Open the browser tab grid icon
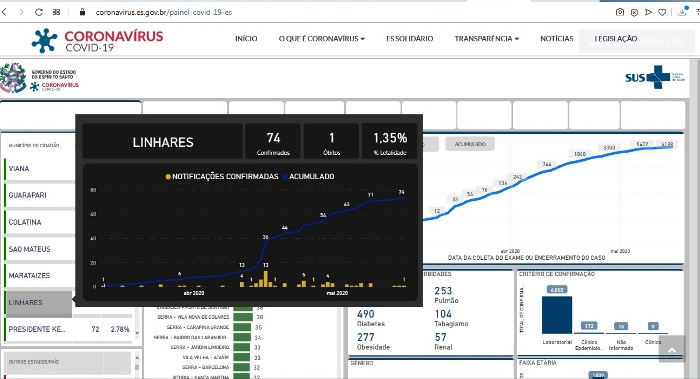The image size is (700, 379). (x=56, y=12)
